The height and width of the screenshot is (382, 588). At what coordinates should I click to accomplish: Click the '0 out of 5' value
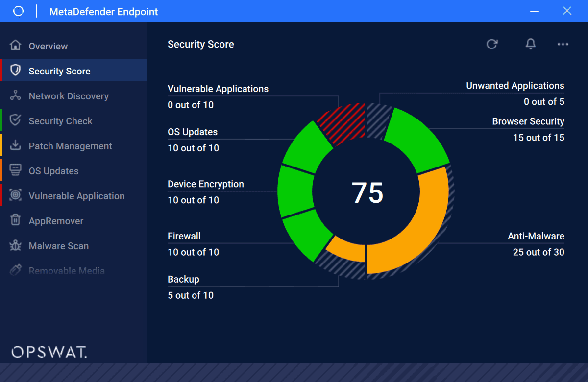tap(544, 102)
